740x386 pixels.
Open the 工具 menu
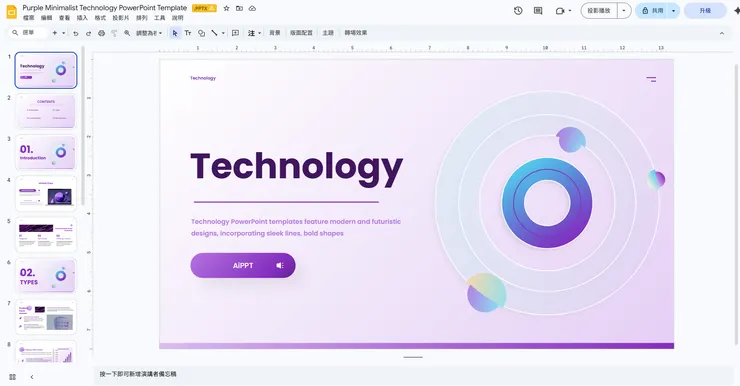point(160,18)
